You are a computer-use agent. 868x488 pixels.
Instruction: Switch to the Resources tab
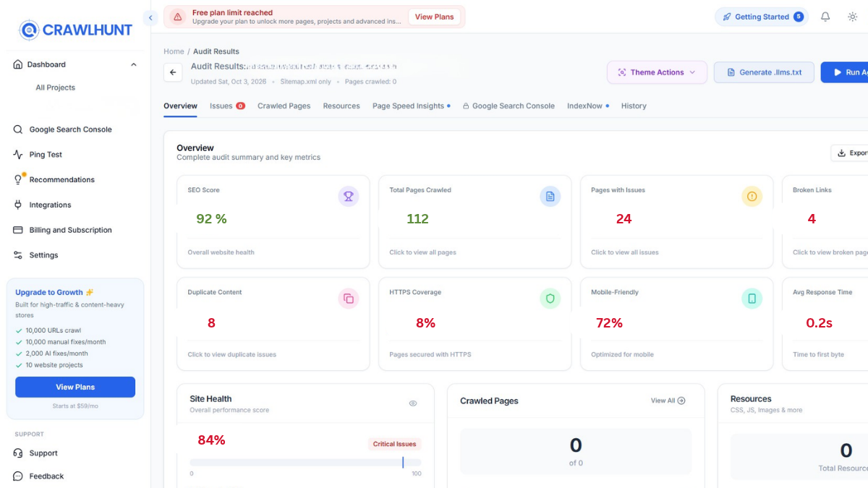[341, 106]
